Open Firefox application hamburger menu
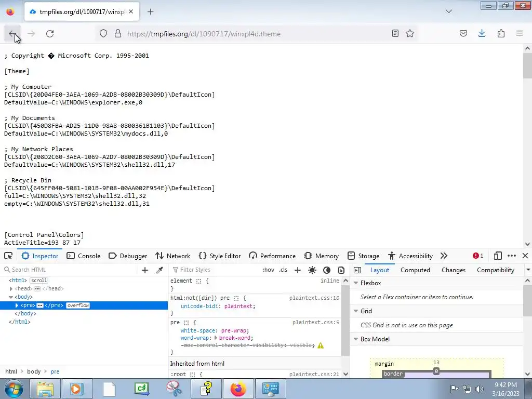 click(520, 34)
